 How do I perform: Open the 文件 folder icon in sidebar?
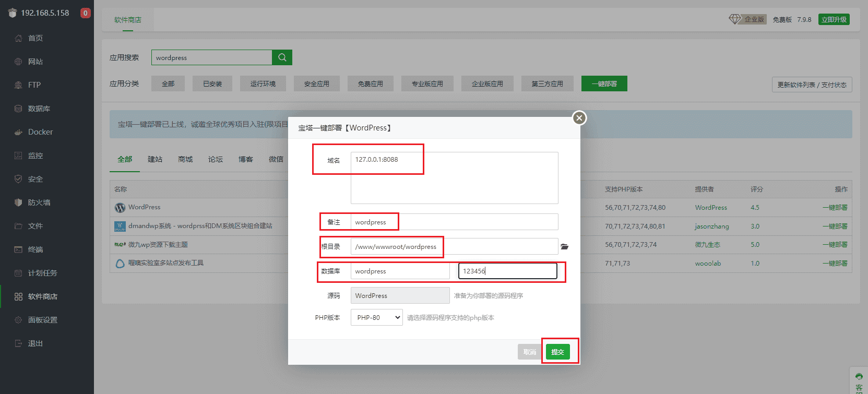click(18, 226)
